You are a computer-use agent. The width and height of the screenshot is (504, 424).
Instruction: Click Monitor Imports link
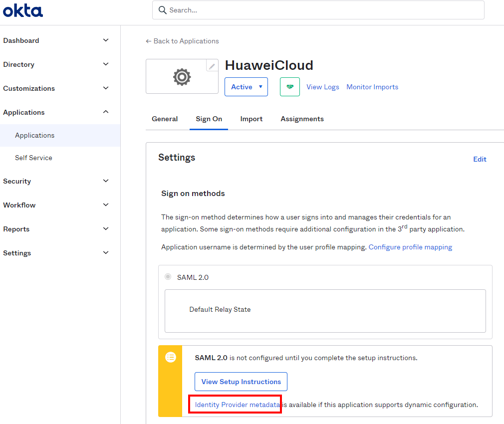pyautogui.click(x=372, y=87)
